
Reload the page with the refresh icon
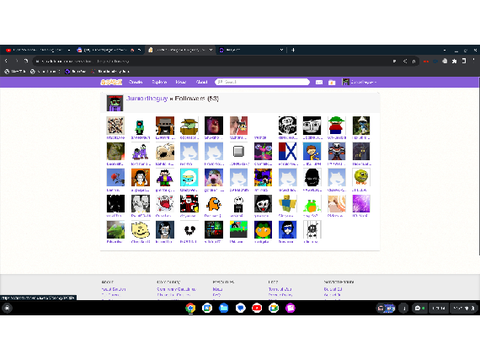(26, 61)
